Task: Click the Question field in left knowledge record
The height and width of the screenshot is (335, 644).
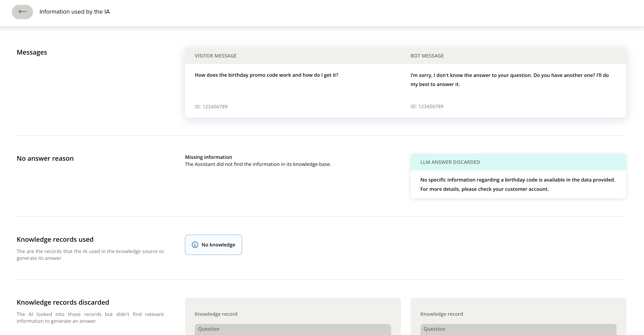Action: (x=293, y=329)
